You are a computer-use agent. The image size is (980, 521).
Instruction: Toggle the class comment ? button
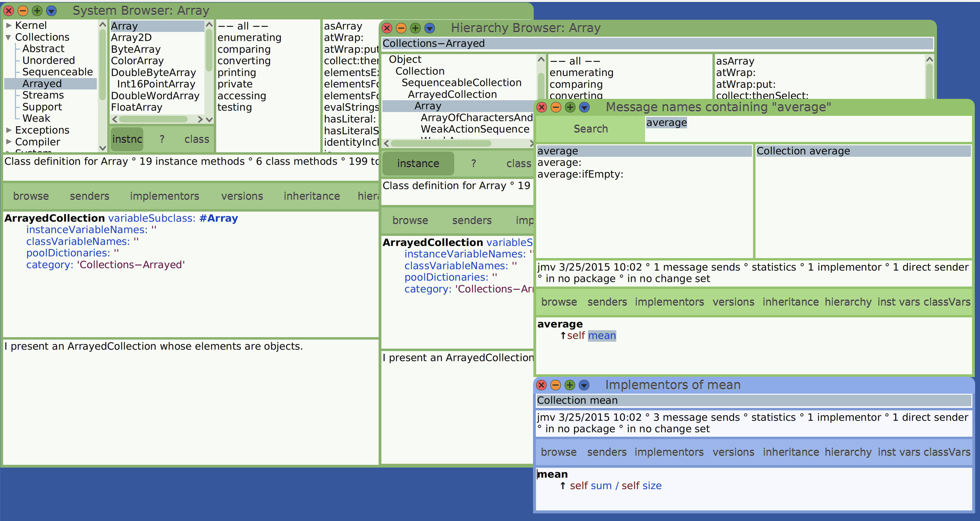point(162,139)
